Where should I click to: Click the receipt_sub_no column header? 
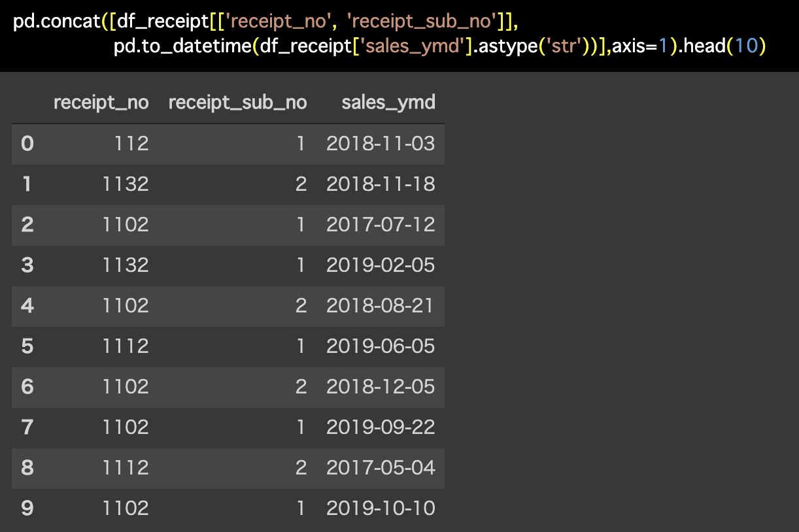point(237,103)
